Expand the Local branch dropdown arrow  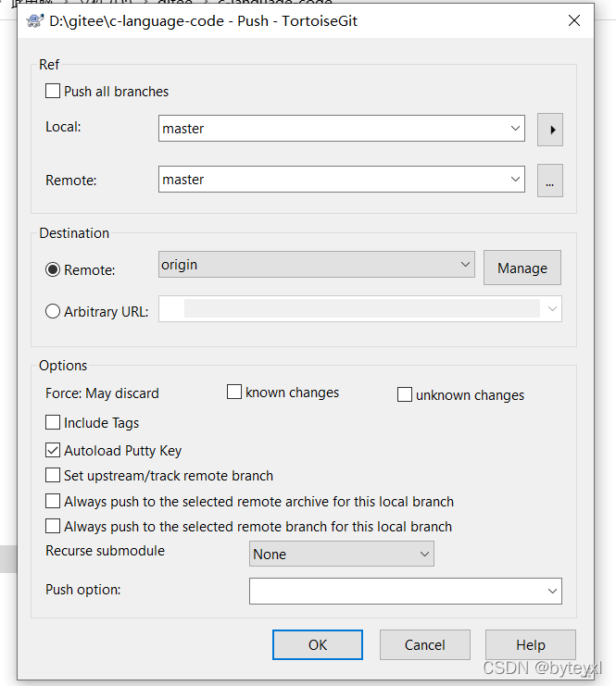point(515,128)
